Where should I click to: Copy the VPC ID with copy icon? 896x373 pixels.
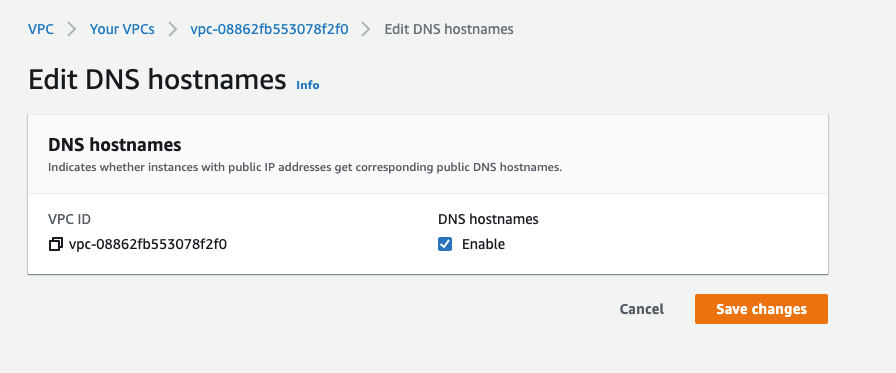(55, 245)
